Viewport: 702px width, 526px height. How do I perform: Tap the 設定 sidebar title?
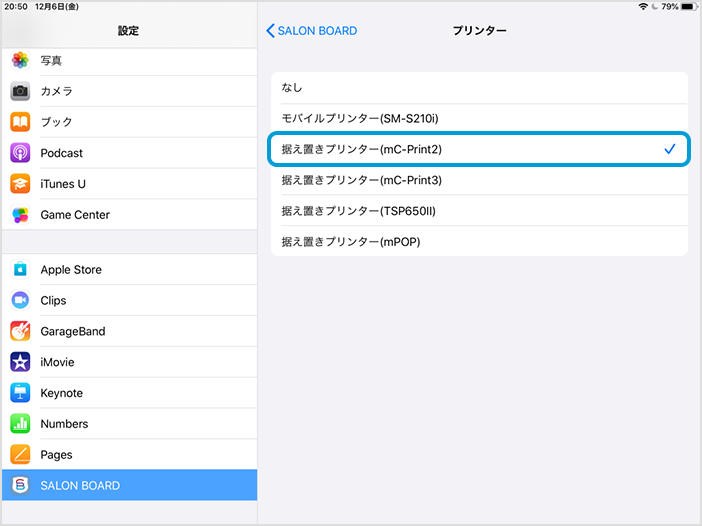coord(128,30)
